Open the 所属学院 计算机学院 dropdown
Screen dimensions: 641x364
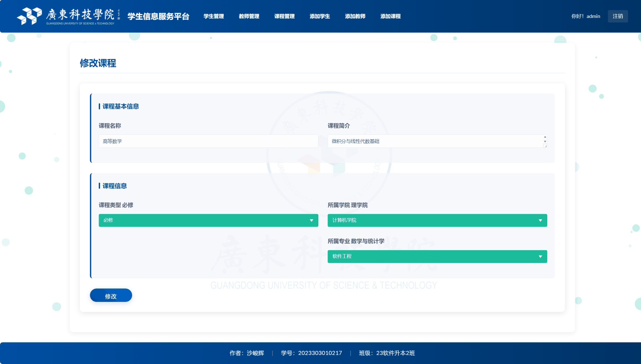pos(433,220)
